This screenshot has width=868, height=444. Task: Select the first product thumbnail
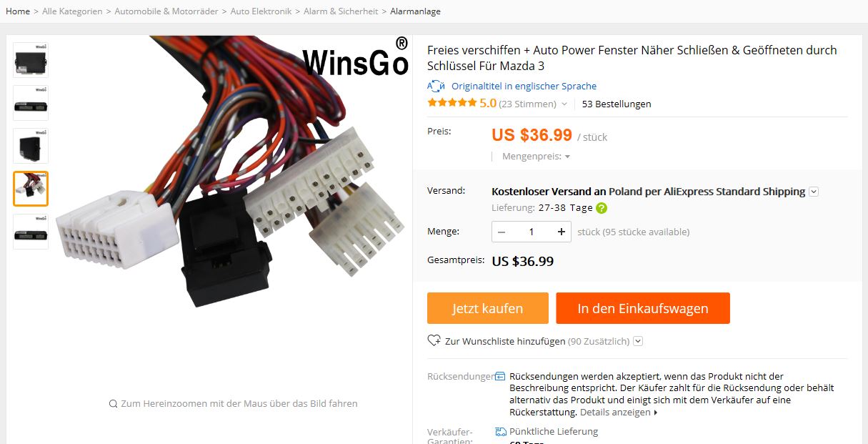(31, 60)
